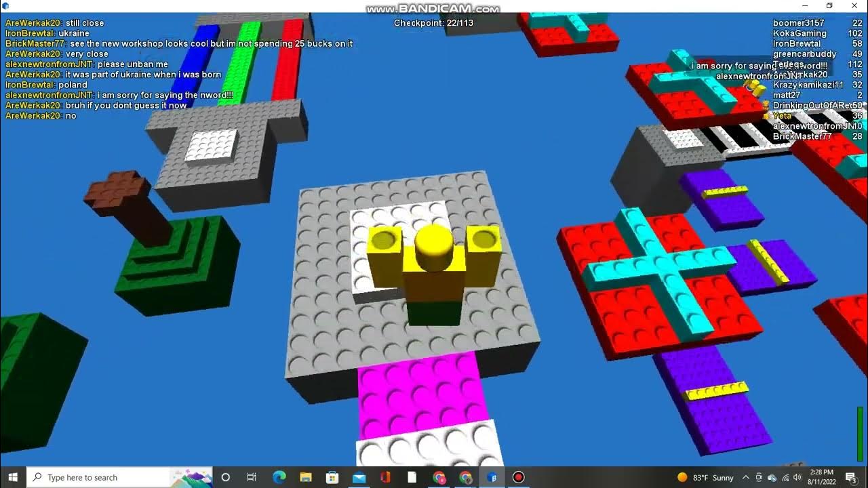Viewport: 868px width, 488px height.
Task: Switch to second Chrome taskbar icon
Action: pos(465,477)
